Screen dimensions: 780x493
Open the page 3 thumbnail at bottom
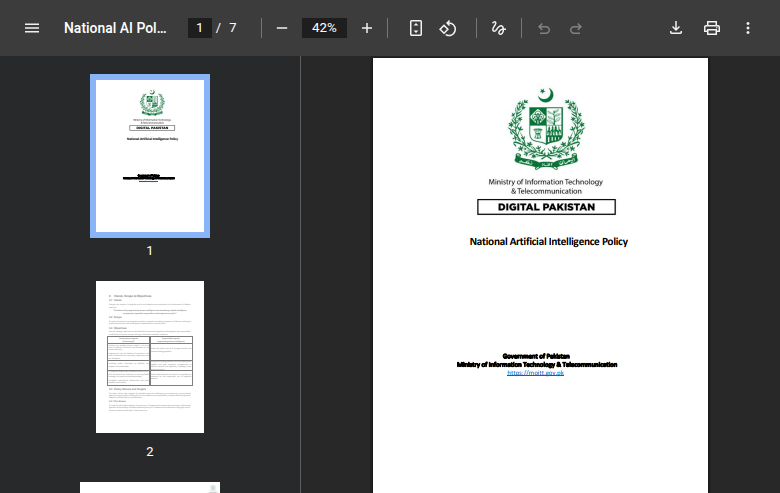[150, 487]
